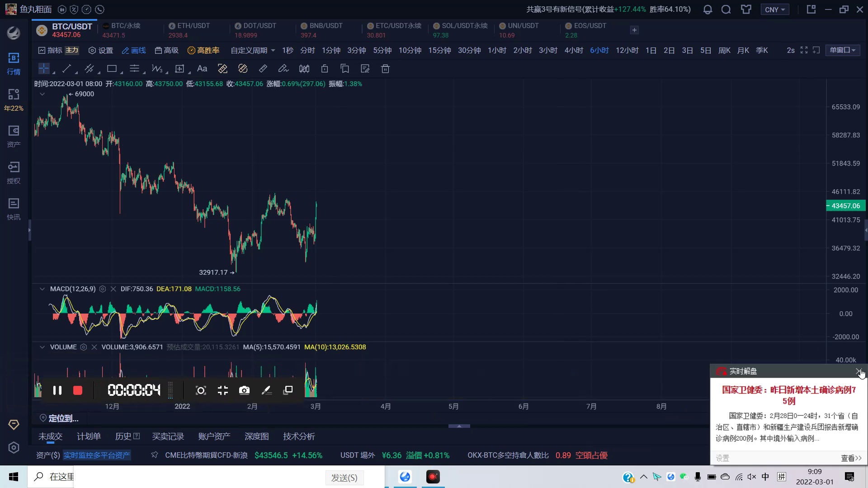Stop the screen recording

[78, 390]
